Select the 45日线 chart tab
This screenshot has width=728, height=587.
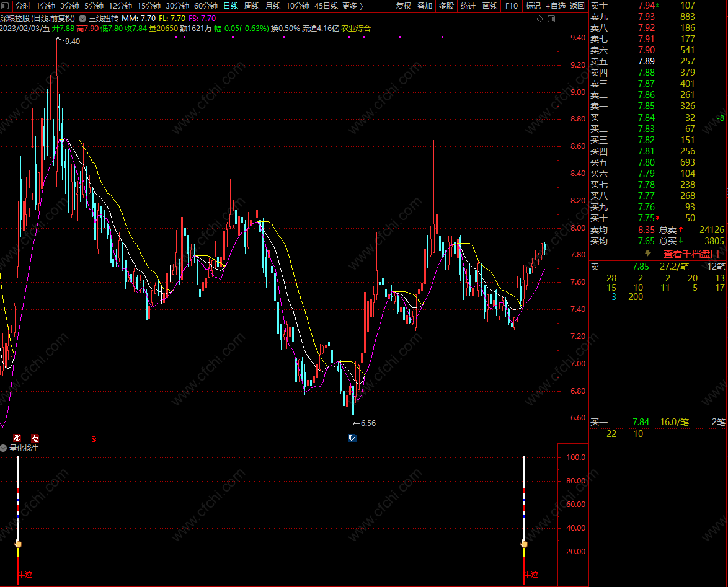pyautogui.click(x=326, y=6)
